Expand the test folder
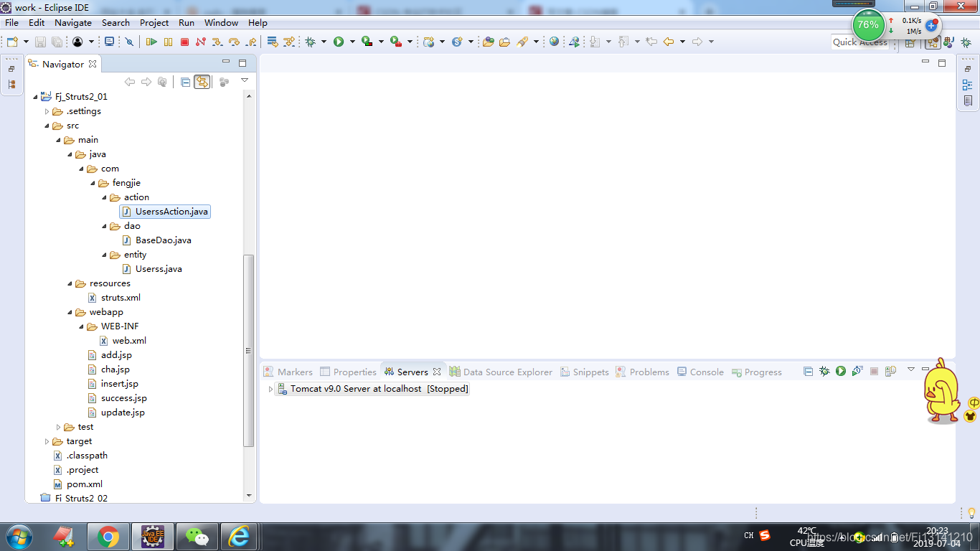This screenshot has width=980, height=551. (x=59, y=427)
